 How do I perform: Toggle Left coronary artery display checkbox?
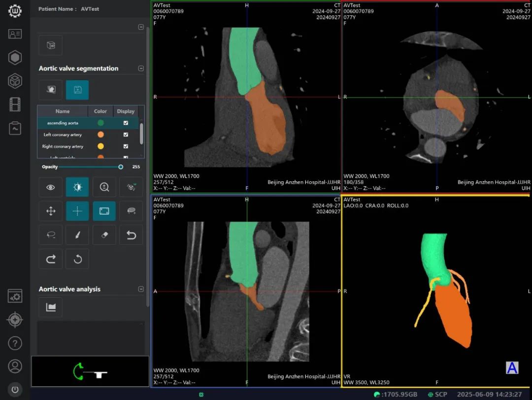click(126, 134)
